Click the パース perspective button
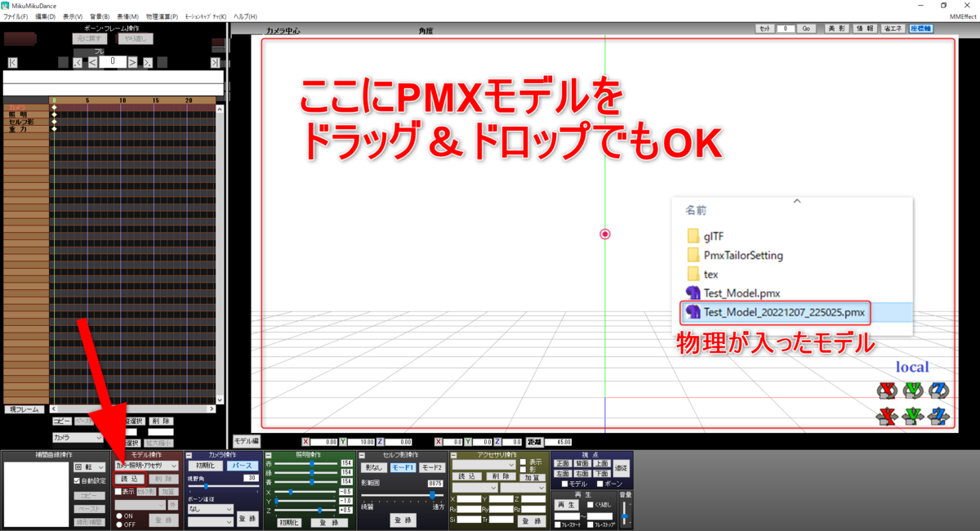The image size is (980, 531). click(241, 465)
